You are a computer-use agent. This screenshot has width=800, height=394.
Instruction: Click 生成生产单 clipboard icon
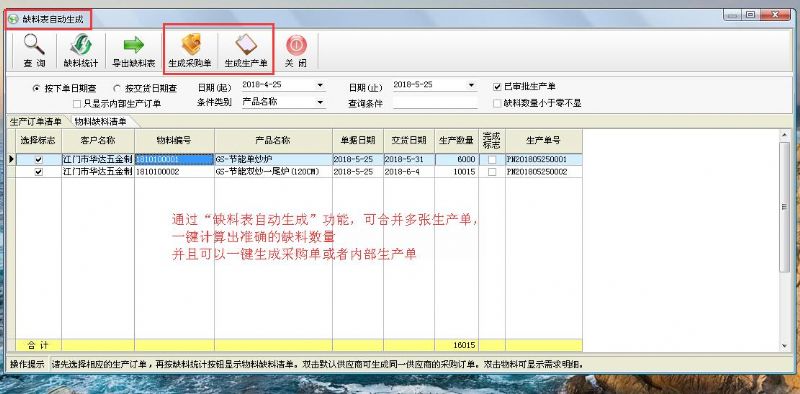(x=246, y=45)
